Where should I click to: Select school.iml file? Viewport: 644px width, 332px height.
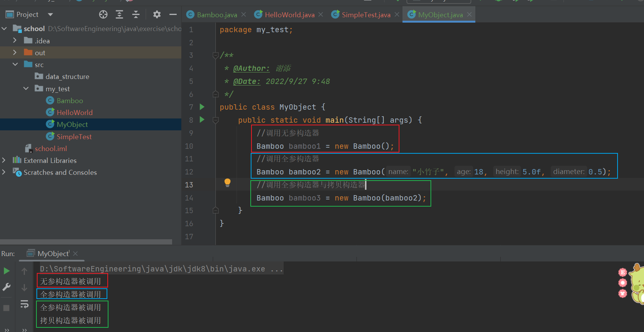51,148
